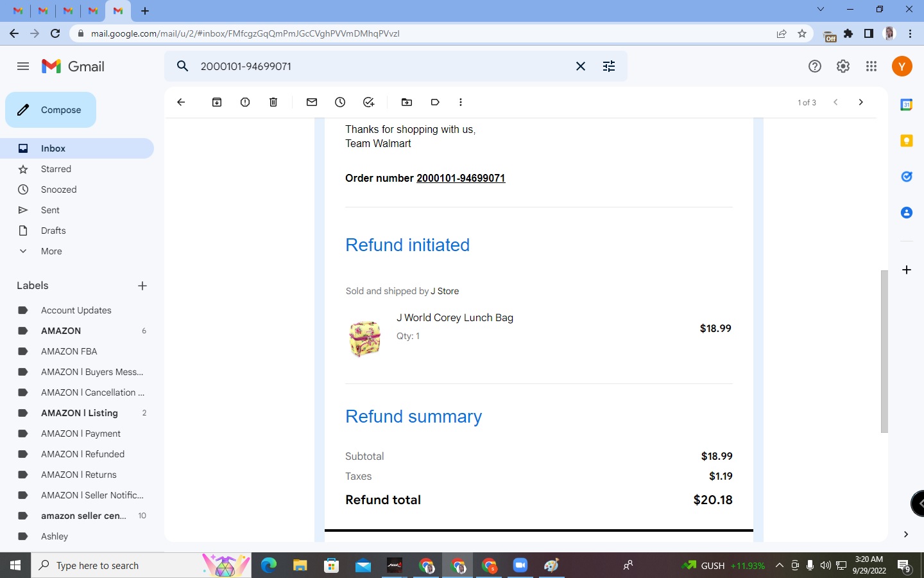
Task: Click the browser address bar
Action: point(424,33)
